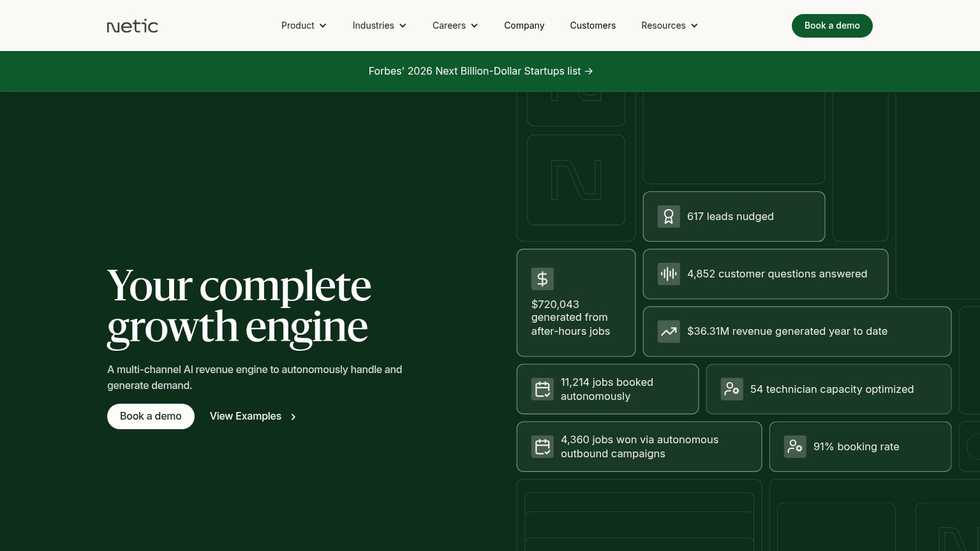Click the person-gear icon beside technician capacity optimized
The image size is (980, 551).
pos(732,389)
